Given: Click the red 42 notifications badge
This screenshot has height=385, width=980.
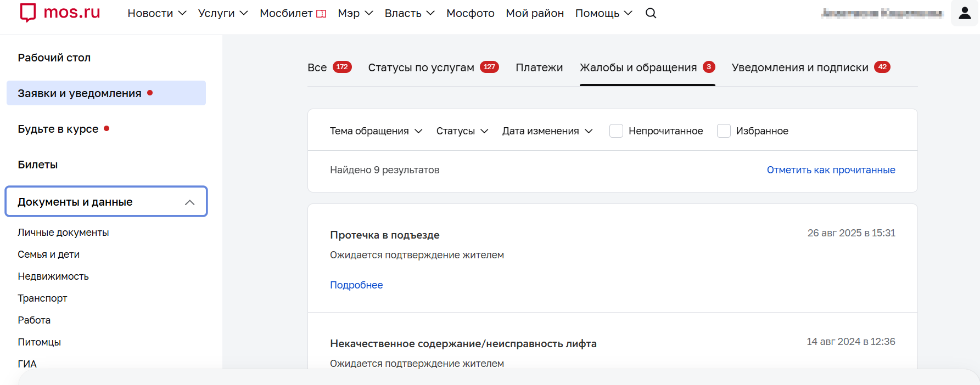Looking at the screenshot, I should click(x=882, y=67).
